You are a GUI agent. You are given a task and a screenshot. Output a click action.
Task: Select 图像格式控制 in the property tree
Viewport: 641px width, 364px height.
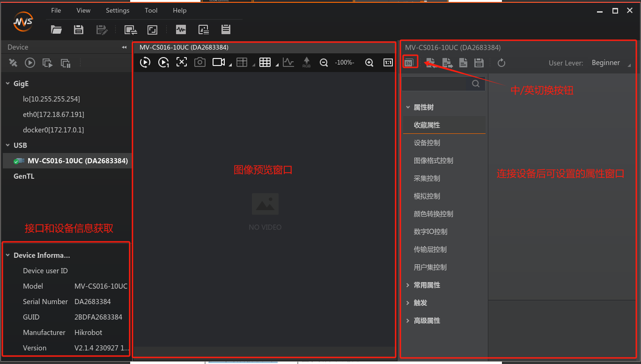click(x=434, y=160)
